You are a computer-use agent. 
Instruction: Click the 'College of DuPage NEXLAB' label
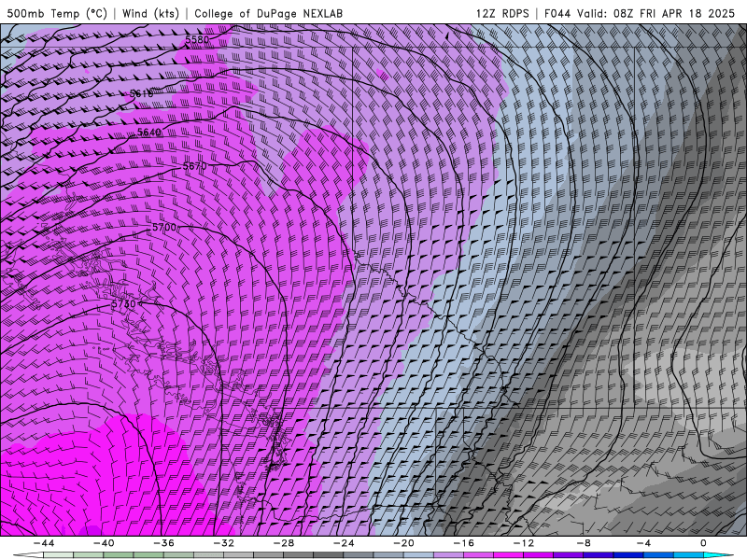[x=268, y=13]
